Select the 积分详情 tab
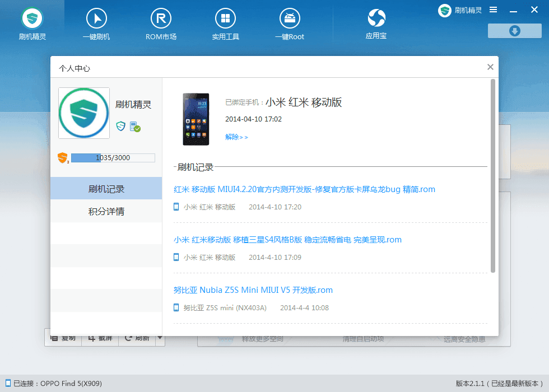The image size is (549, 392). [x=106, y=211]
